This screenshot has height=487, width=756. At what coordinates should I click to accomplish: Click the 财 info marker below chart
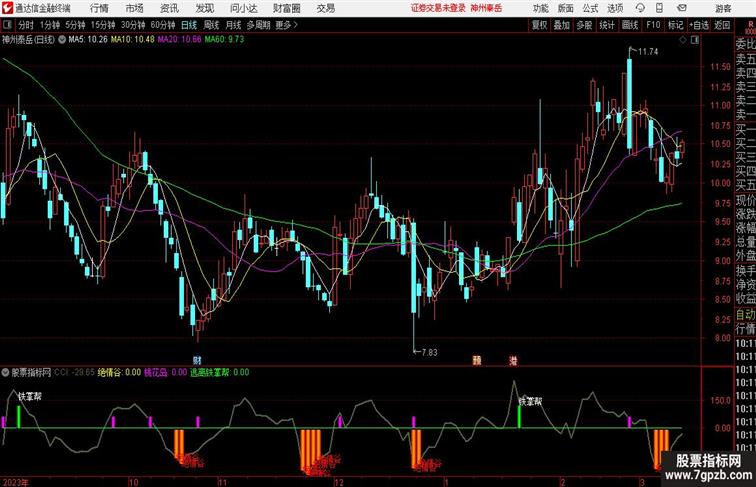tap(197, 360)
